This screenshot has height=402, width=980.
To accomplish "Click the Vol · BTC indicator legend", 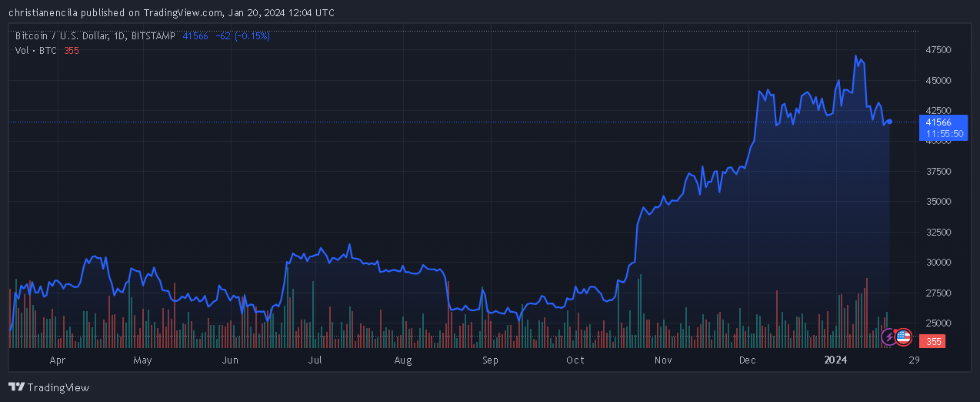I will click(36, 50).
